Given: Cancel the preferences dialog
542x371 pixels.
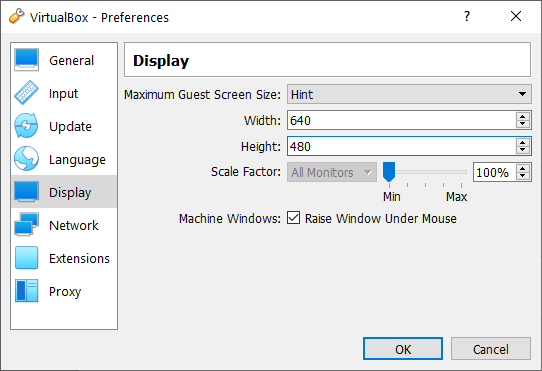Looking at the screenshot, I should (x=490, y=349).
